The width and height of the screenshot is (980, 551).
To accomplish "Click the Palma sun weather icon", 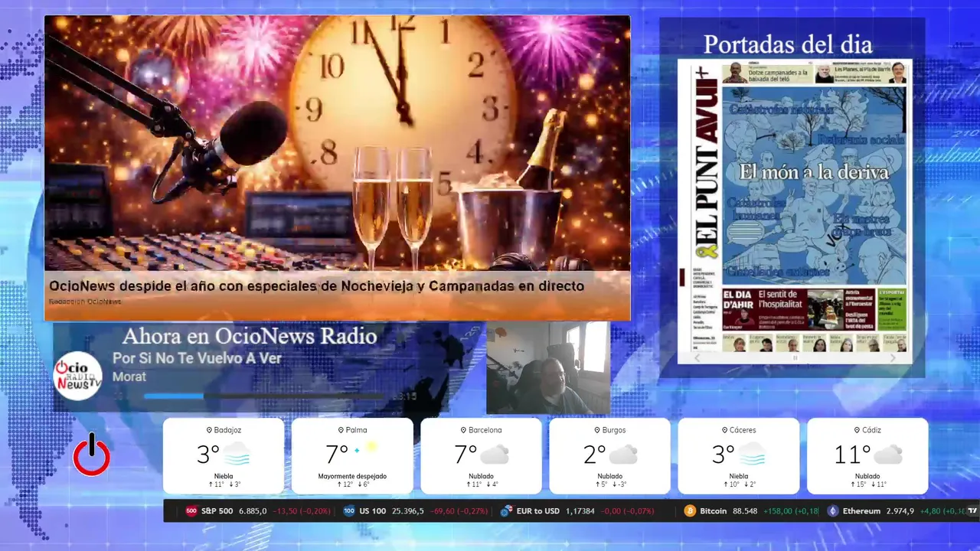I will [366, 448].
